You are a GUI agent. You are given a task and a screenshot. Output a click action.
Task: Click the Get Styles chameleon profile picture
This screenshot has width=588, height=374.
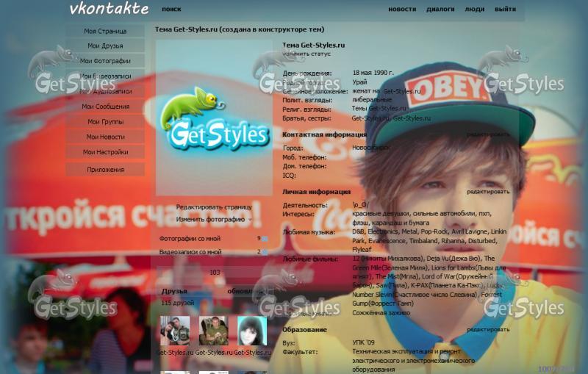click(x=214, y=118)
